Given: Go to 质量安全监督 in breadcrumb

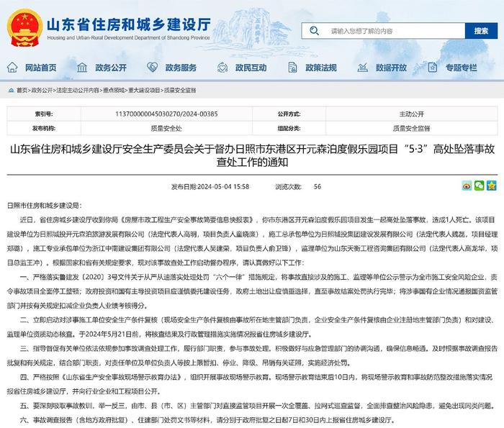Looking at the screenshot, I should click(x=180, y=90).
